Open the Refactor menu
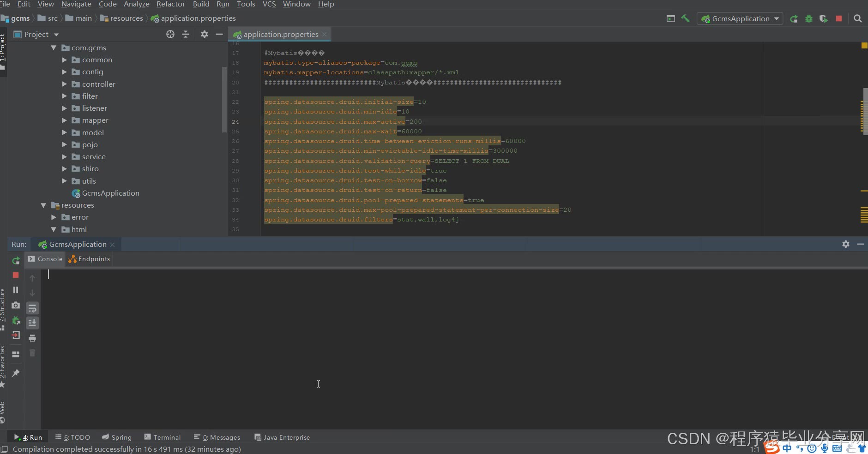 171,4
